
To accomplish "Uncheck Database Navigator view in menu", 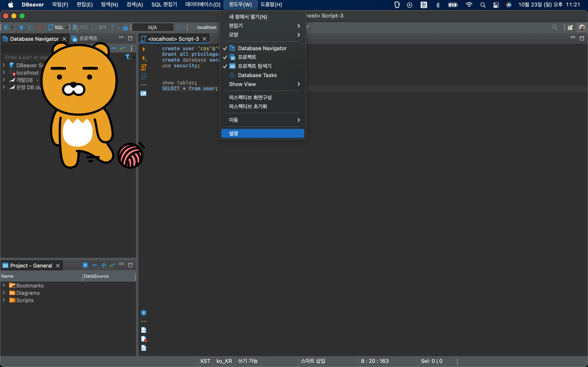I will [x=262, y=48].
